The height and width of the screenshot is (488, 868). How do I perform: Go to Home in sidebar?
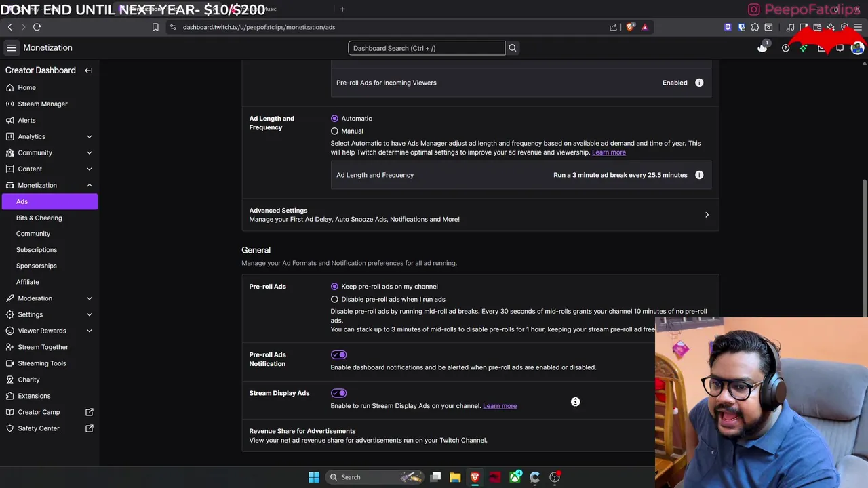(x=26, y=87)
